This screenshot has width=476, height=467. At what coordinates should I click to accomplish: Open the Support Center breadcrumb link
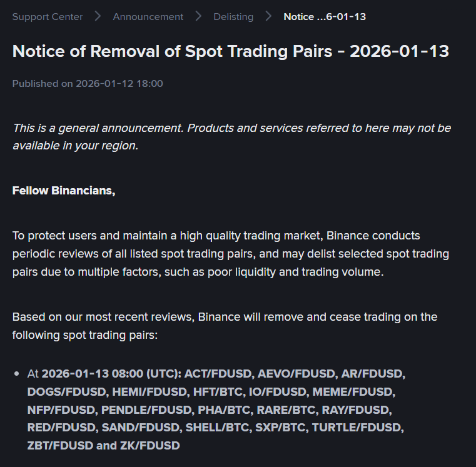48,17
